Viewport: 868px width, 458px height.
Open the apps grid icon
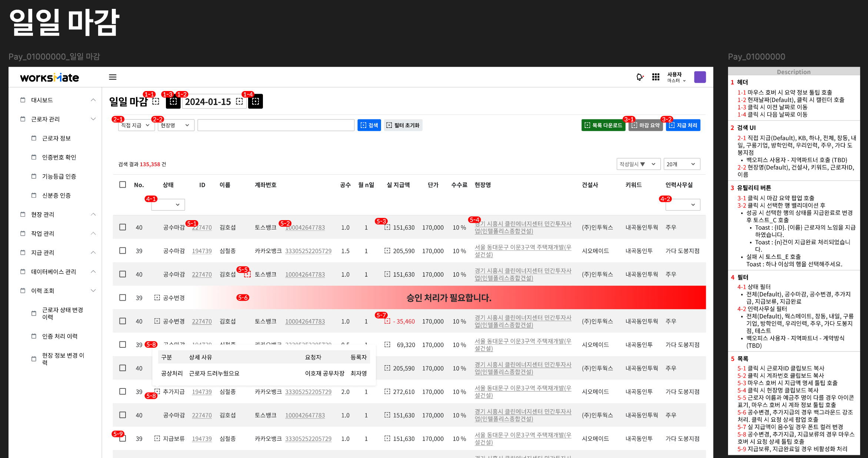tap(656, 77)
